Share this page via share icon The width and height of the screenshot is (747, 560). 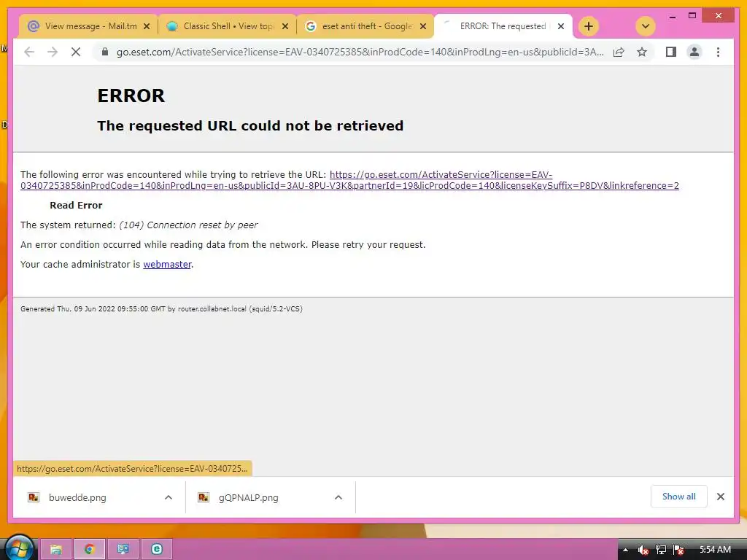tap(619, 52)
